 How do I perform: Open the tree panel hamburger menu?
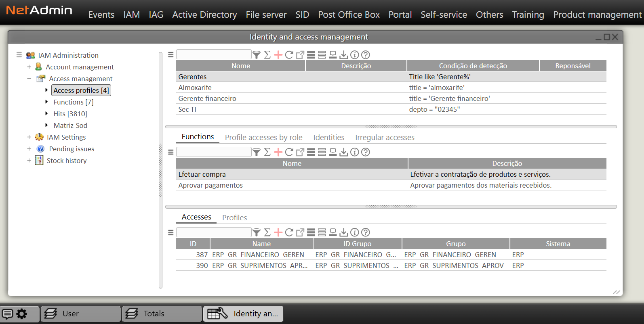point(19,54)
